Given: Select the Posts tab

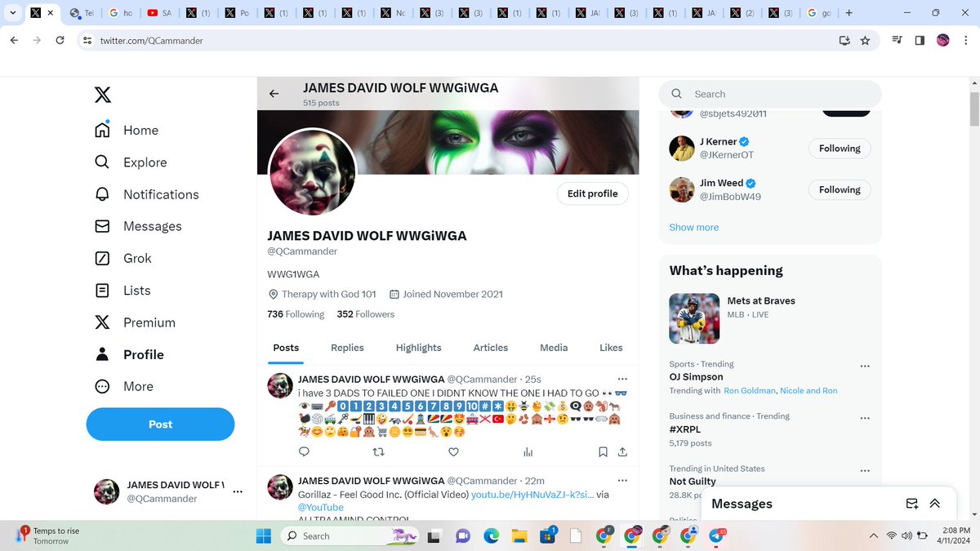Looking at the screenshot, I should pos(286,348).
